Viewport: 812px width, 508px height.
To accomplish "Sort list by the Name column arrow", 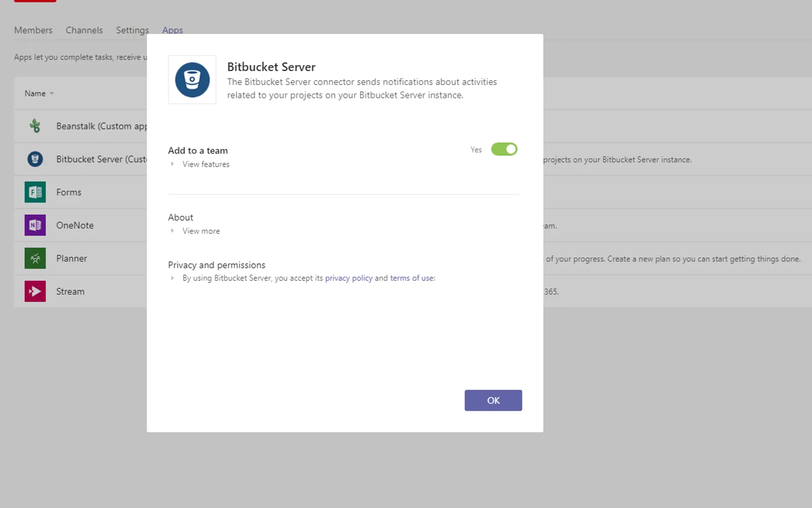I will [52, 93].
